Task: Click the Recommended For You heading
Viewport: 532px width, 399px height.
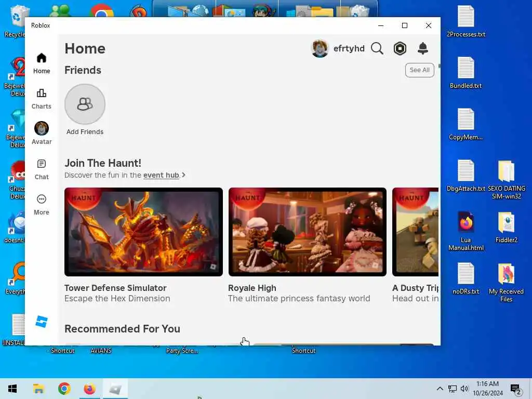Action: (122, 329)
